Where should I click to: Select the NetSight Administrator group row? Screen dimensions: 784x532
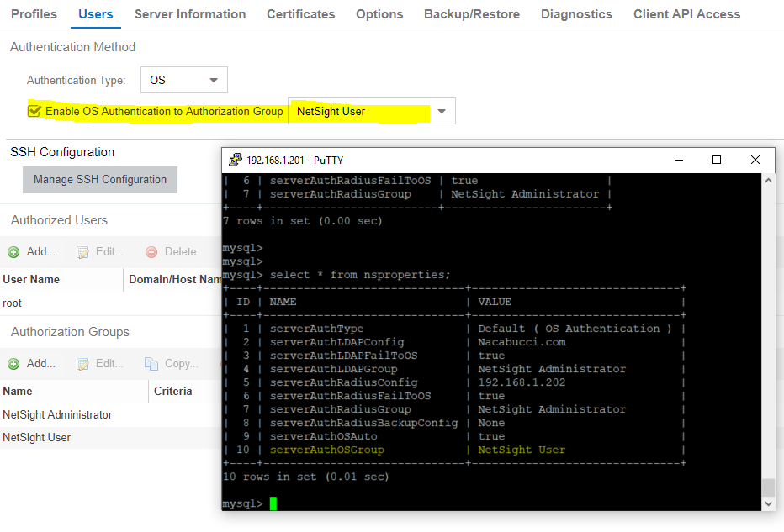(x=110, y=414)
